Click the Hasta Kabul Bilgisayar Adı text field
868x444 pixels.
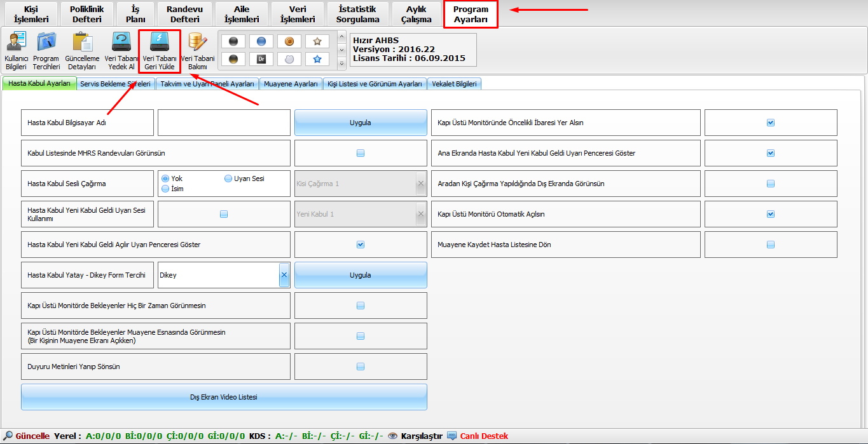[224, 123]
